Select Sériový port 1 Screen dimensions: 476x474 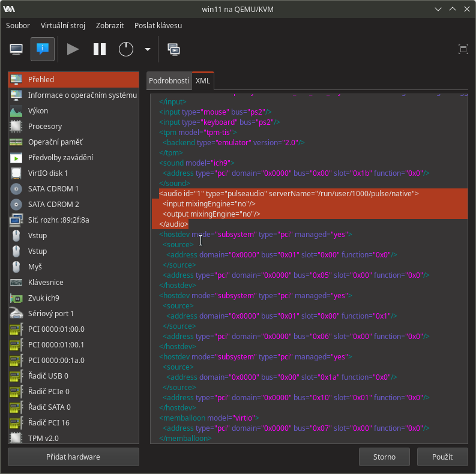(73, 313)
